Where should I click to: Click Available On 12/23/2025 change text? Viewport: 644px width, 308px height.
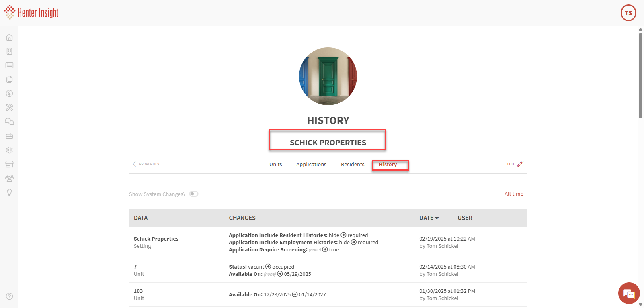(x=277, y=294)
